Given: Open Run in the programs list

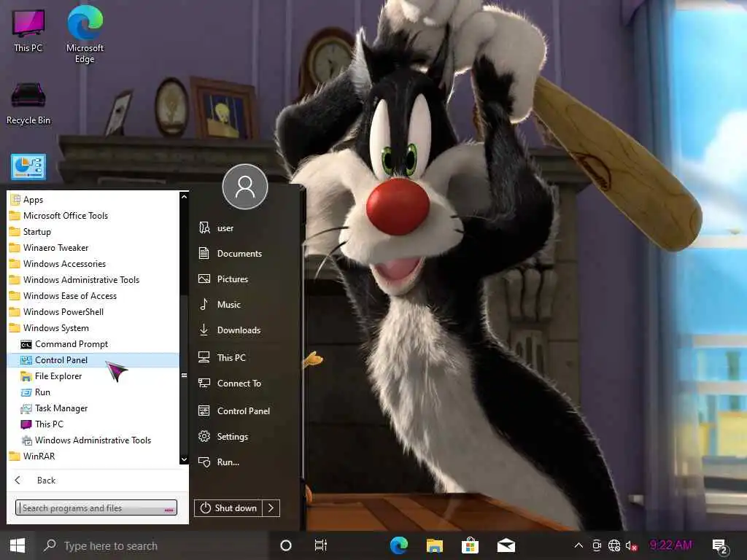Looking at the screenshot, I should (93, 392).
